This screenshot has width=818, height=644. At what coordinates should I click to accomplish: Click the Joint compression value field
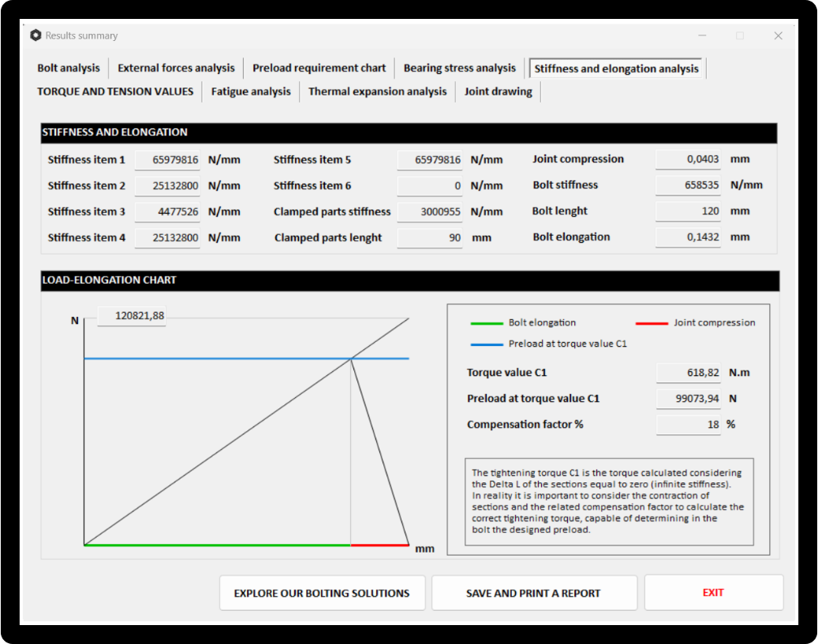(688, 159)
